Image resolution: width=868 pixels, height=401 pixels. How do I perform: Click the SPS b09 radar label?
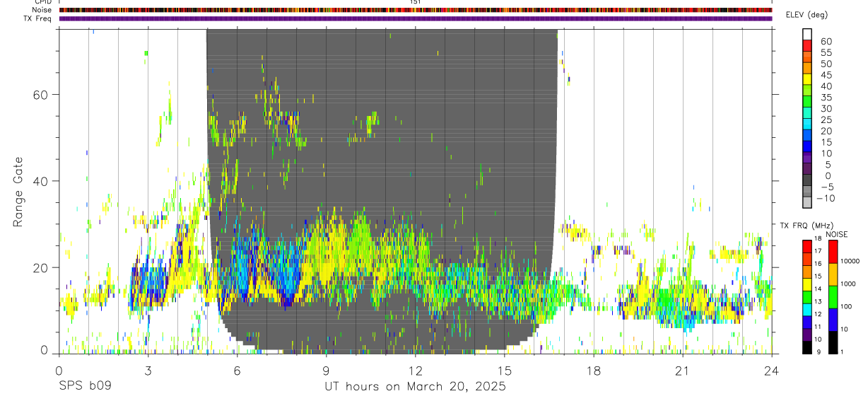84,387
